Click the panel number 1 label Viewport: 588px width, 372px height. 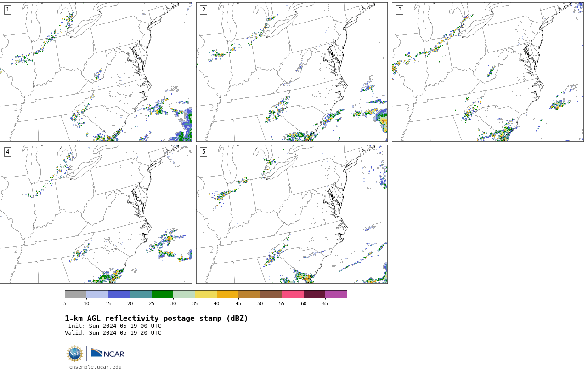click(7, 10)
